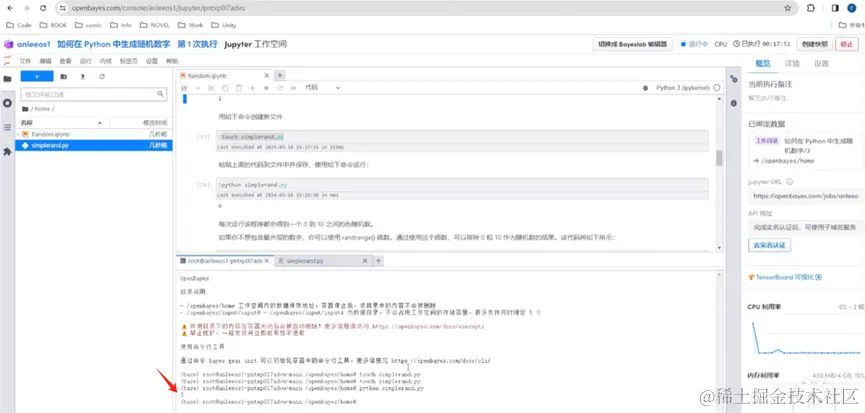Click the browser address bar
865x413 pixels.
tap(419, 8)
